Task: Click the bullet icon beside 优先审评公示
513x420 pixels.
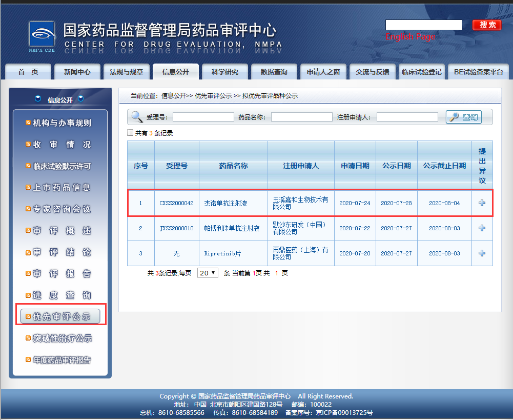Action: [28, 316]
